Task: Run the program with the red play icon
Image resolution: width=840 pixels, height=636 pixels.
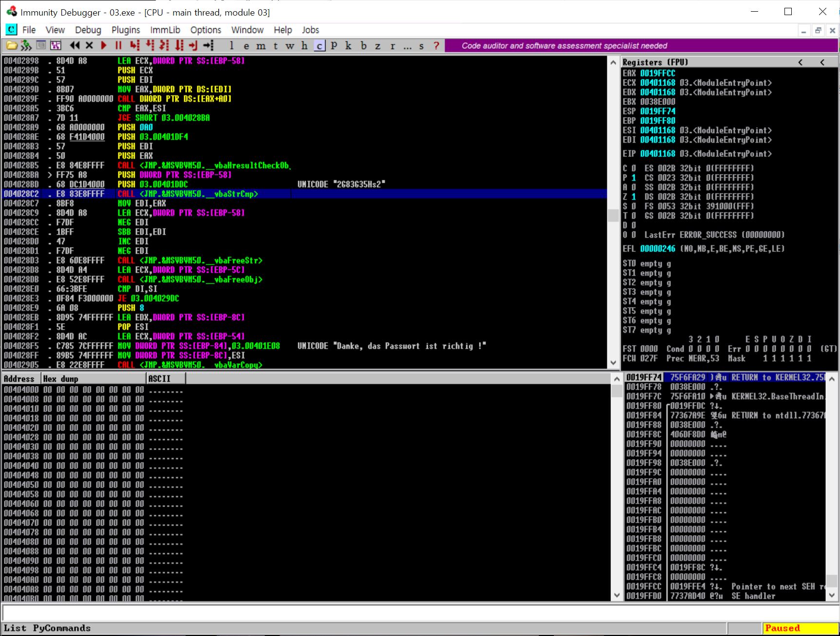Action: pyautogui.click(x=103, y=46)
